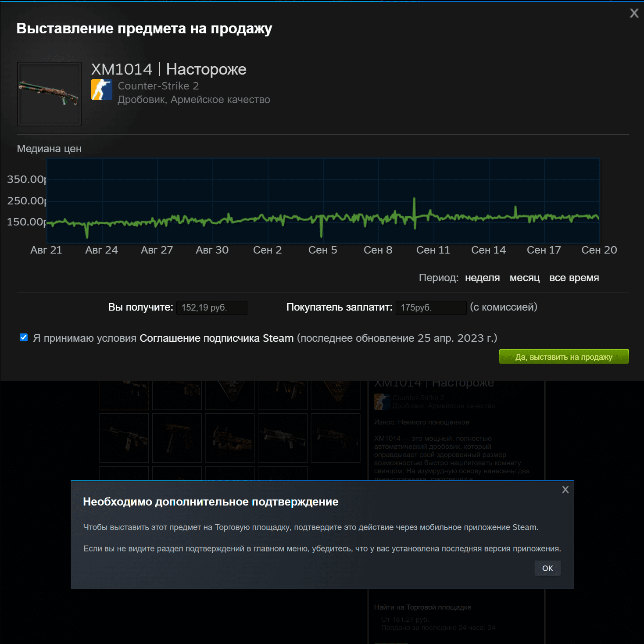
Task: Click 'Износ: Немного поношенное' in background page
Action: click(x=422, y=422)
